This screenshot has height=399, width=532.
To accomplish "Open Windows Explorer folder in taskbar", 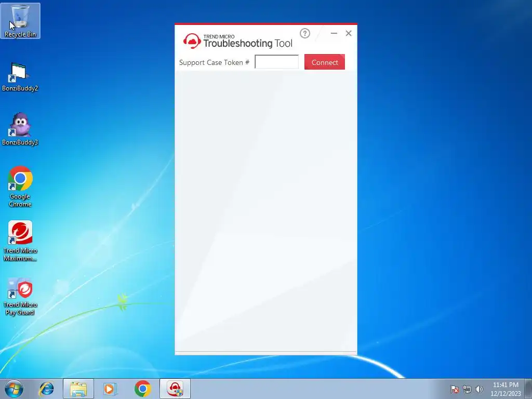I will pos(78,389).
